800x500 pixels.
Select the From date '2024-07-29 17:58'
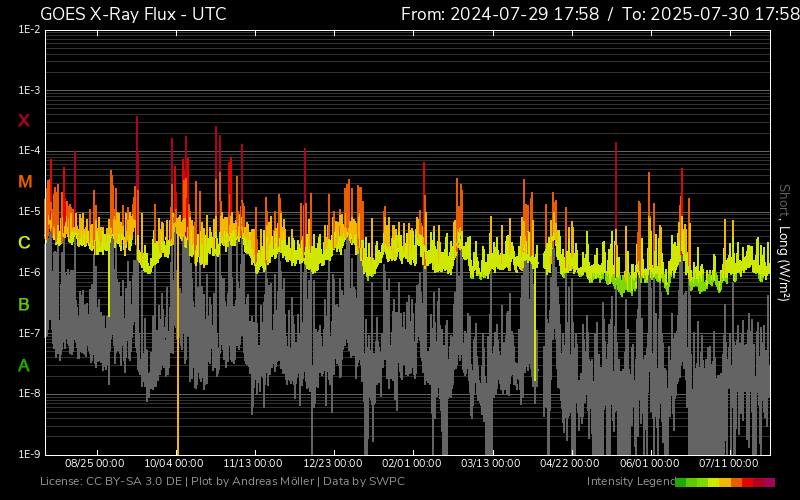pyautogui.click(x=524, y=14)
